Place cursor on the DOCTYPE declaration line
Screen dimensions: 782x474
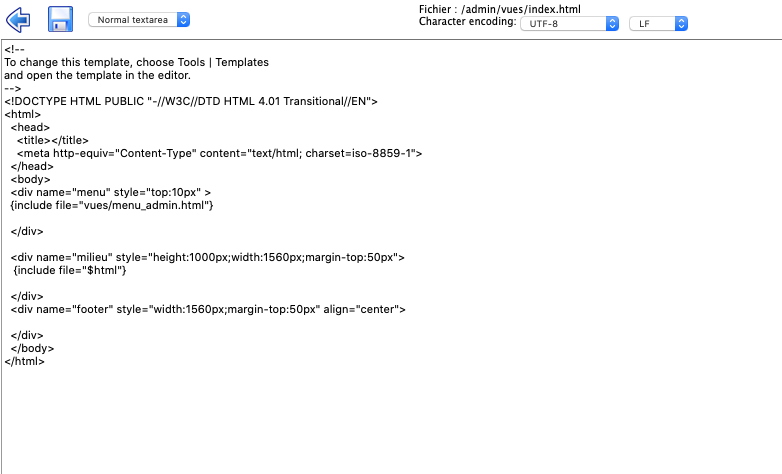pyautogui.click(x=190, y=101)
